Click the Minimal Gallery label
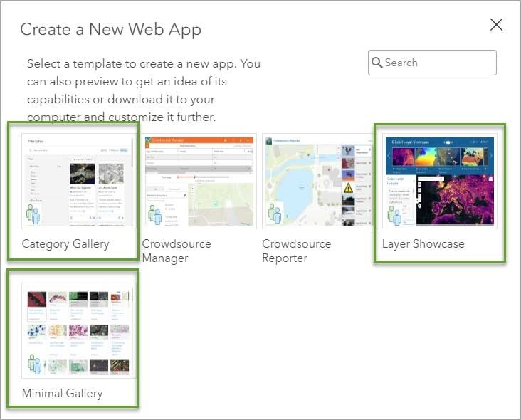521x420 pixels. tap(62, 394)
